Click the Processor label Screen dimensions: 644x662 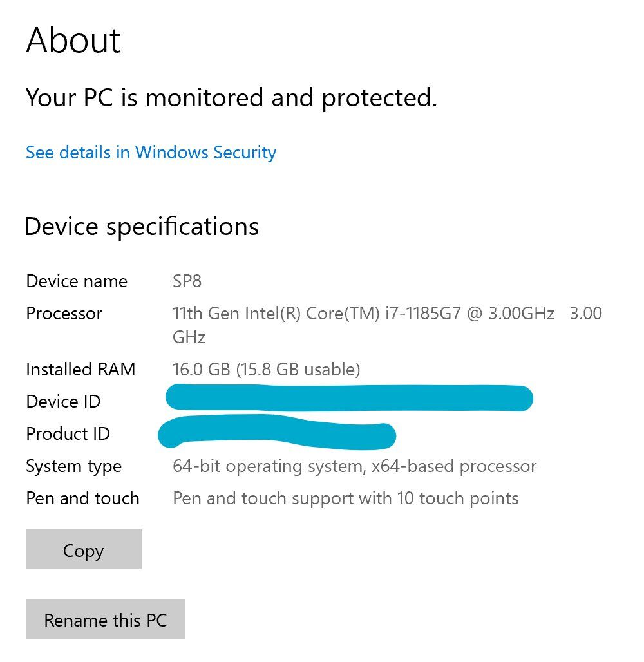(x=64, y=314)
